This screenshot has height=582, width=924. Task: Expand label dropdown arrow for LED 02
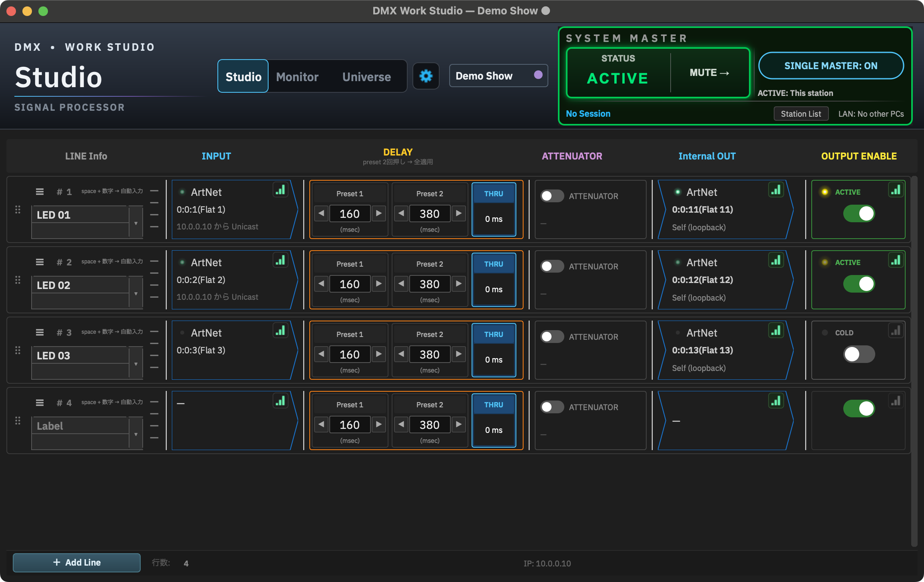click(x=136, y=293)
